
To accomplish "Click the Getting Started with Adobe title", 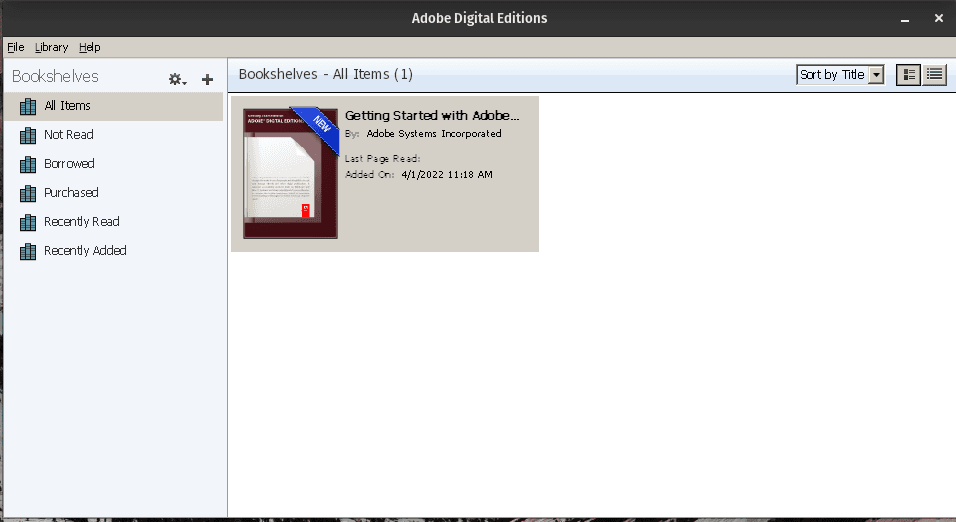I will point(432,115).
